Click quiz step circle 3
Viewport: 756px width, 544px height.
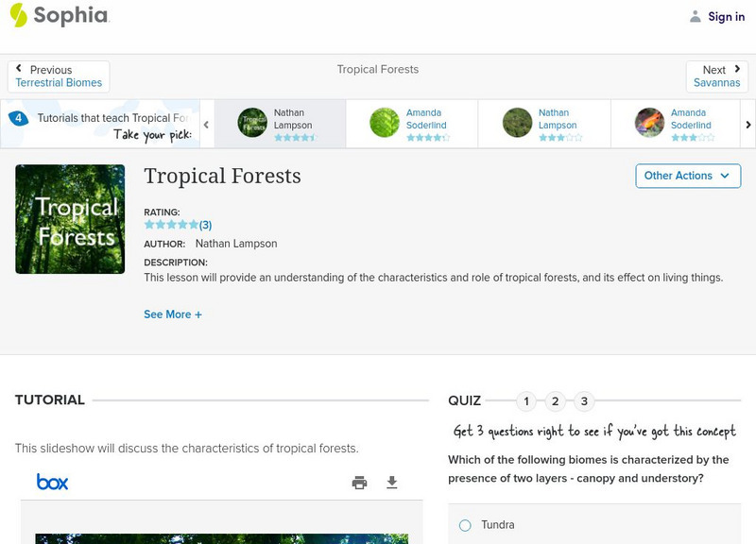click(x=586, y=400)
